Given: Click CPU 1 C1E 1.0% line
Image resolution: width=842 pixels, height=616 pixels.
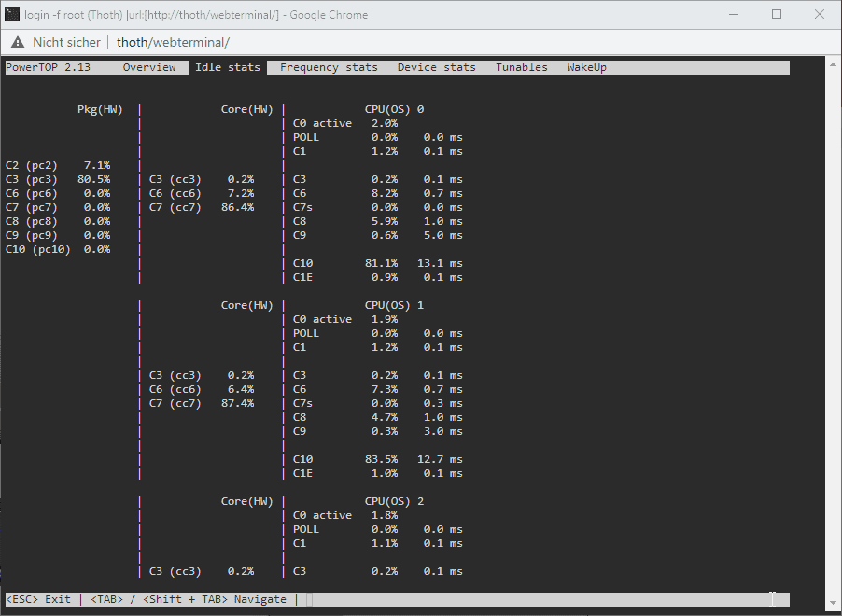Looking at the screenshot, I should coord(377,474).
